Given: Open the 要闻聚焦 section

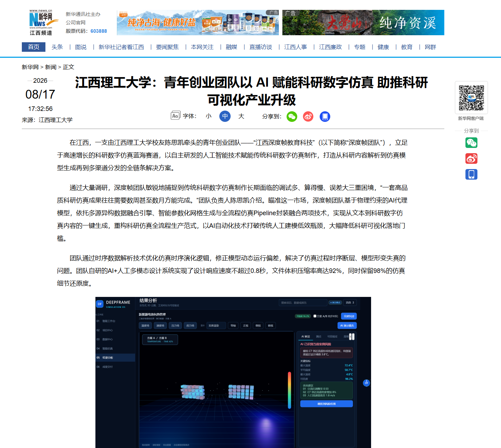Looking at the screenshot, I should pyautogui.click(x=167, y=47).
